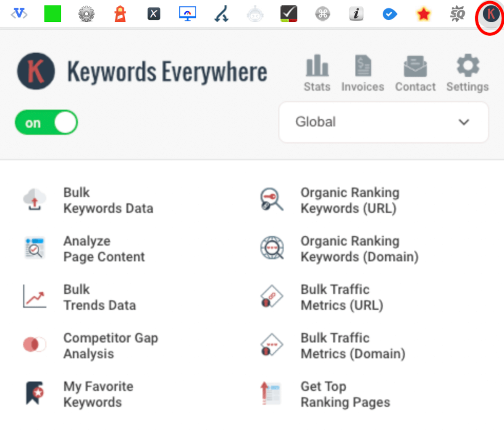Launch Competitor Gap Analysis

point(110,345)
